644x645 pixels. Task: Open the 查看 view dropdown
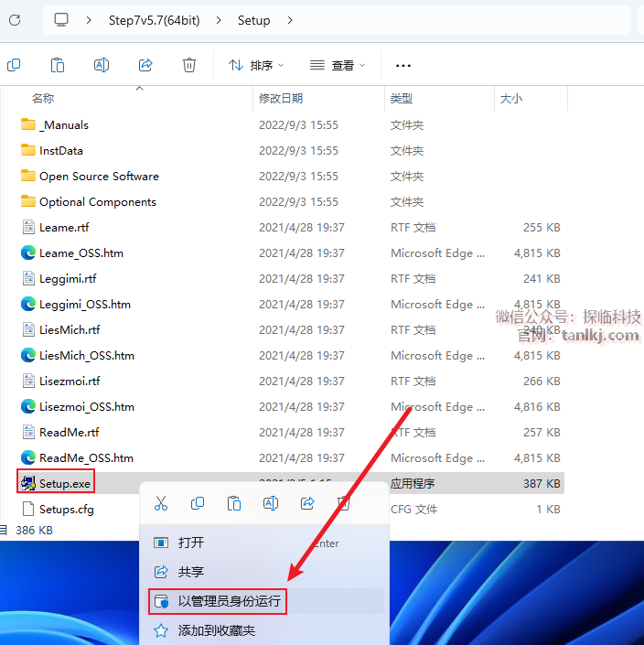[338, 65]
